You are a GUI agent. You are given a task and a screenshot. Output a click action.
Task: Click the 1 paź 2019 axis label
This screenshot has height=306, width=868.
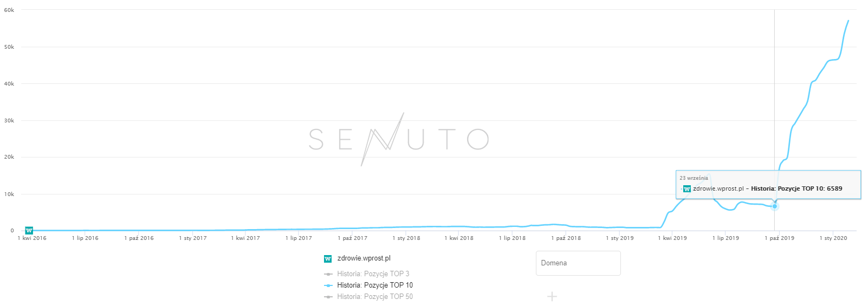coord(779,238)
